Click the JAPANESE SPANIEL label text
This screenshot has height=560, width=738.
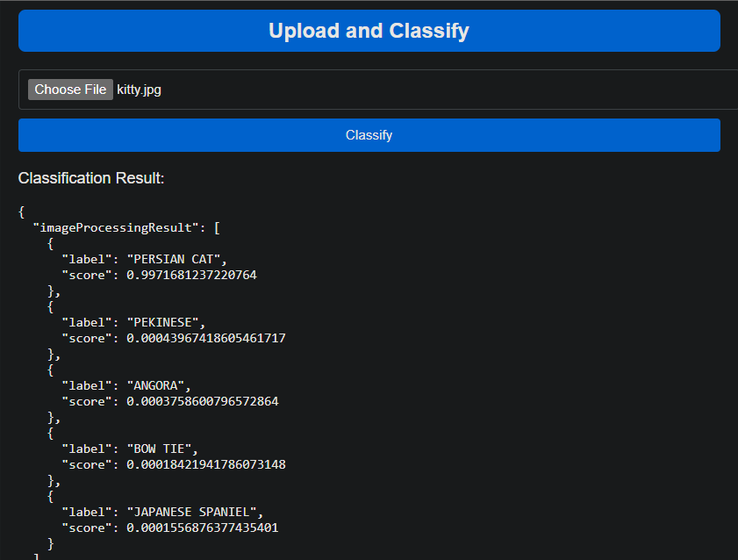(191, 512)
